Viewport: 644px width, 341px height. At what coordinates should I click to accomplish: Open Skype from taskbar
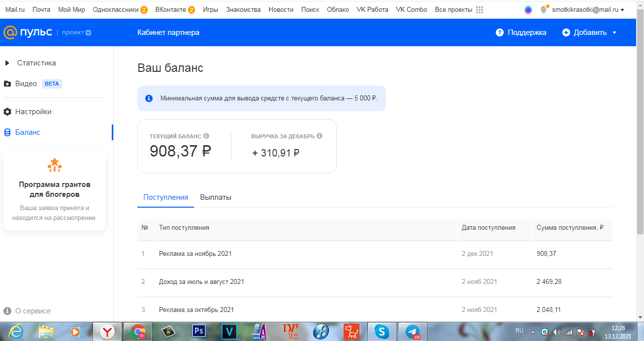382,332
